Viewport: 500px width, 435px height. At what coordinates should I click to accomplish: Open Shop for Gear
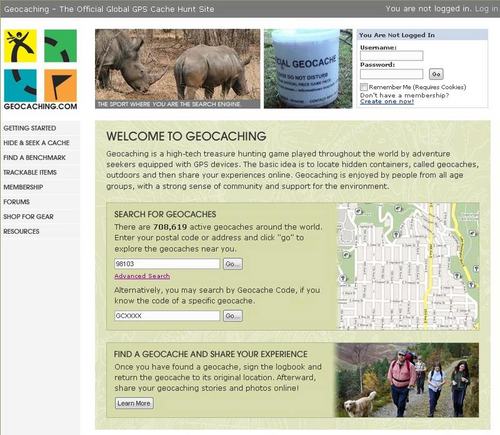[28, 216]
